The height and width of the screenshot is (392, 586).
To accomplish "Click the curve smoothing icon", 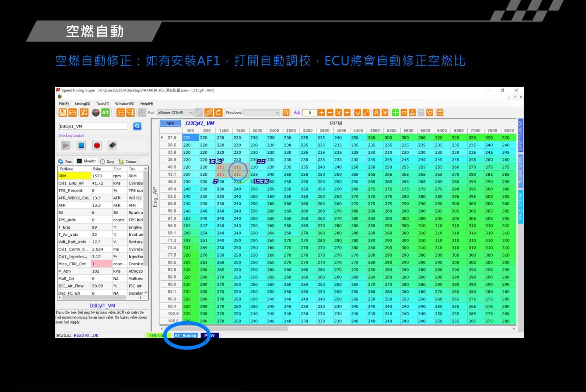I will click(x=357, y=113).
